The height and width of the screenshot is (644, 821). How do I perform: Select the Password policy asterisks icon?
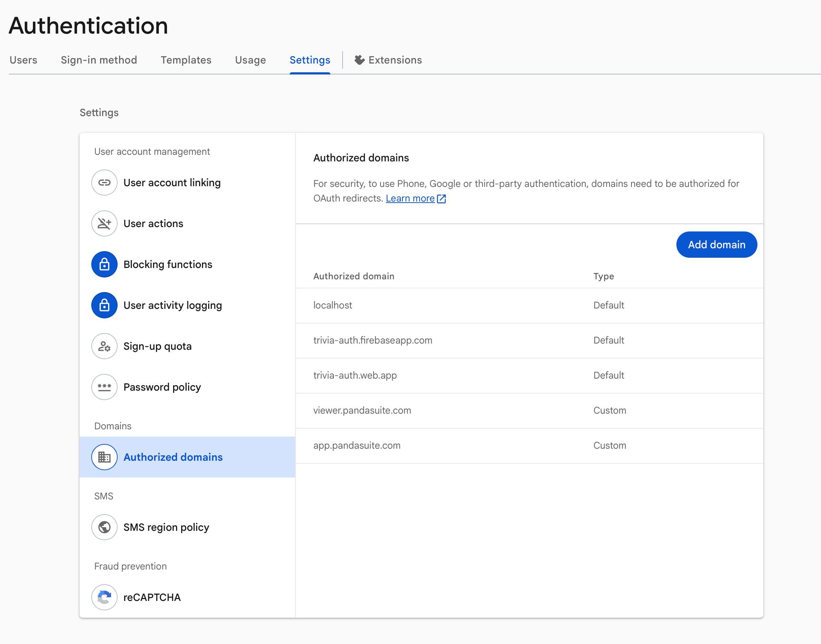[104, 387]
